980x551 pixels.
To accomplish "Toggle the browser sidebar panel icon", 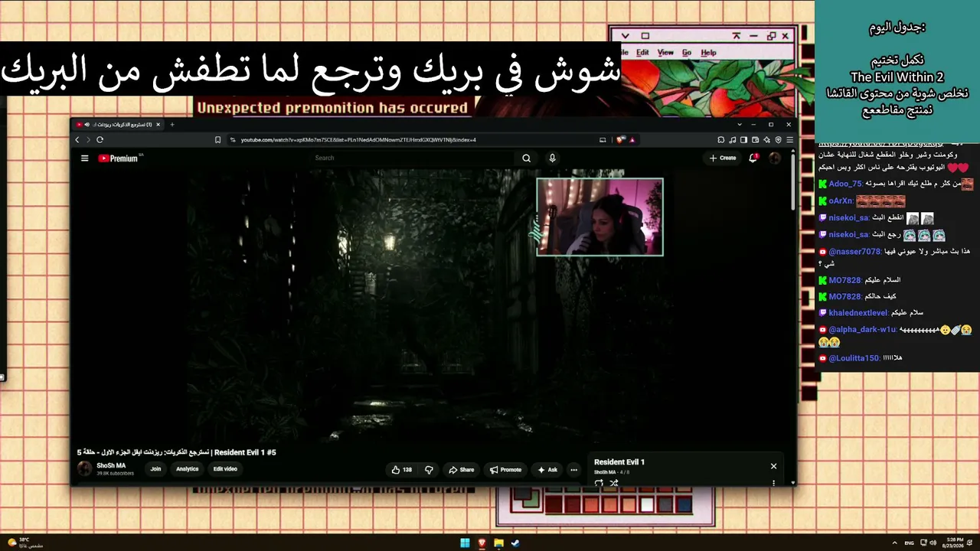I will pos(744,140).
